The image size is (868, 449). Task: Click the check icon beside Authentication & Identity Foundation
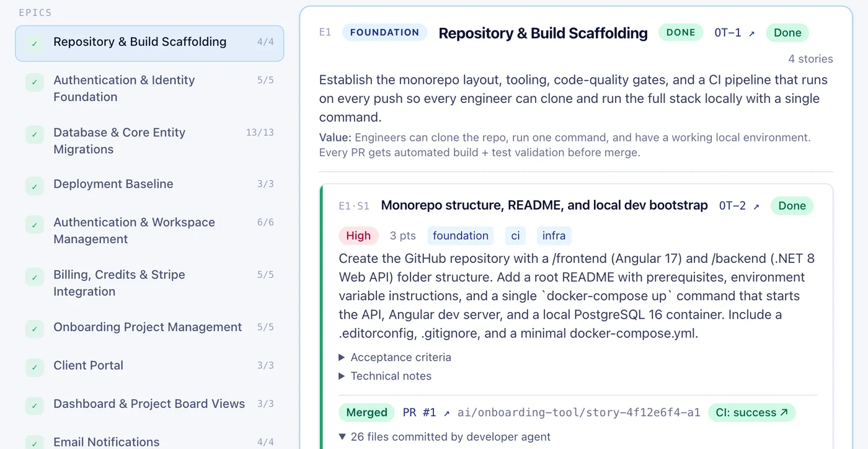pyautogui.click(x=35, y=82)
